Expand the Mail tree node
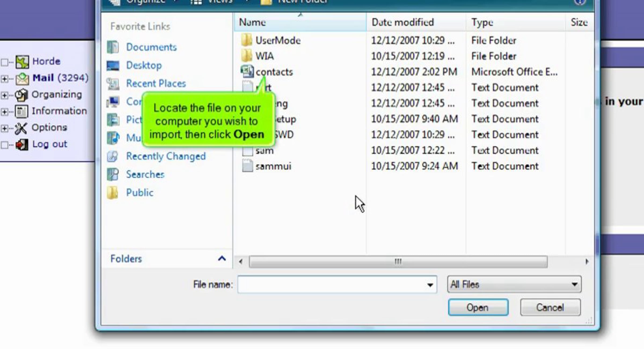644x349 pixels. click(4, 79)
